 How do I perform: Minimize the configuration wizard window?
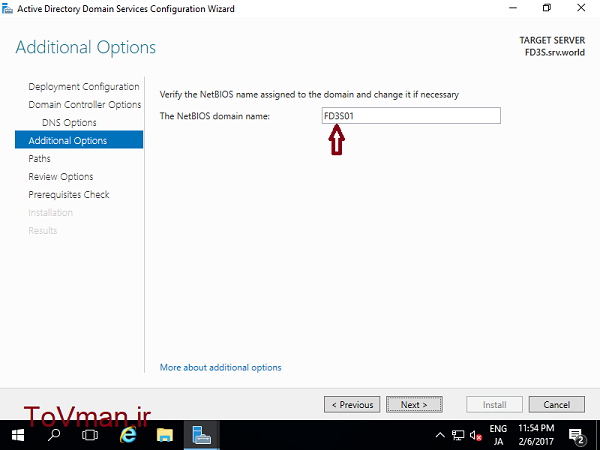click(x=513, y=8)
